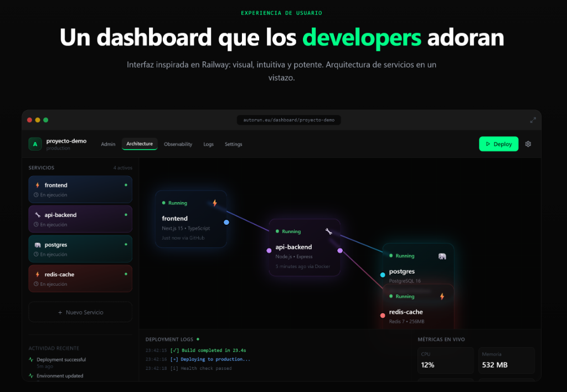
Task: Click the Running status on api-backend node
Action: pos(288,231)
